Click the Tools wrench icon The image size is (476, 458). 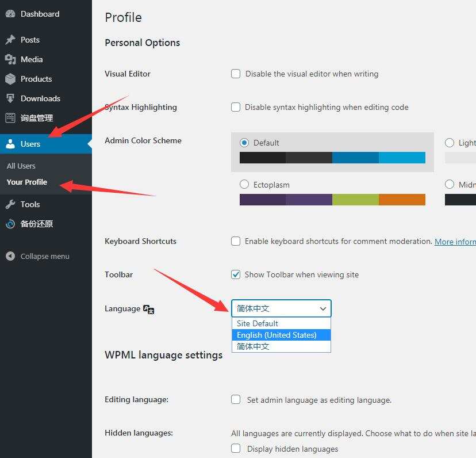point(10,204)
